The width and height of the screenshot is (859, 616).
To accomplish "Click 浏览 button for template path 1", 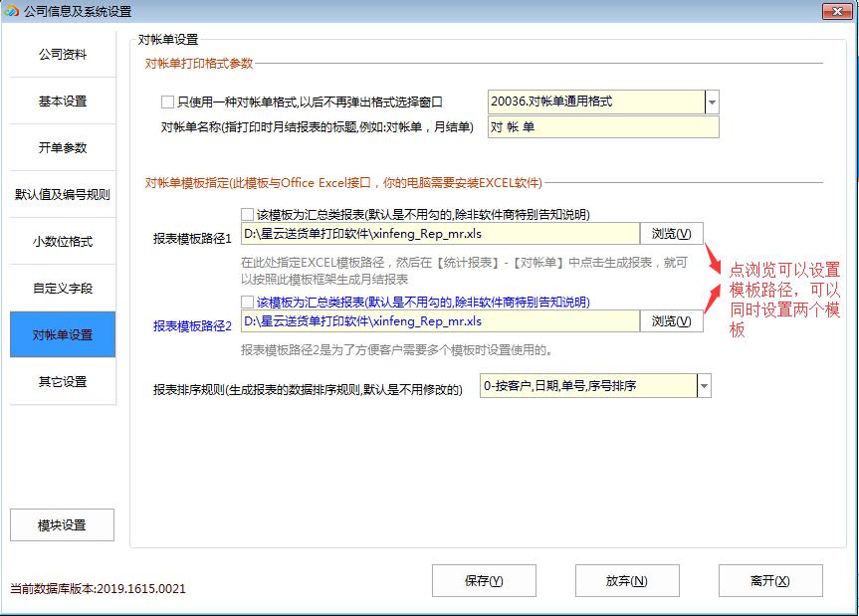I will pos(672,234).
